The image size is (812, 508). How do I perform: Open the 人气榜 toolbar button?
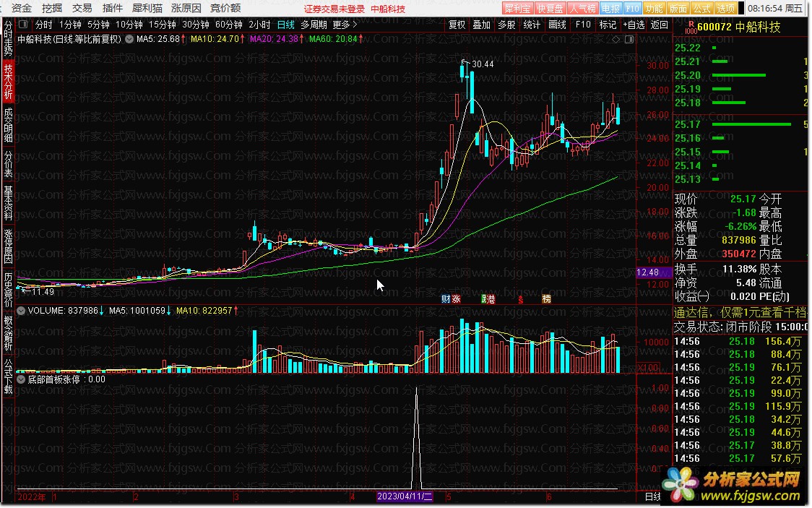click(x=582, y=9)
